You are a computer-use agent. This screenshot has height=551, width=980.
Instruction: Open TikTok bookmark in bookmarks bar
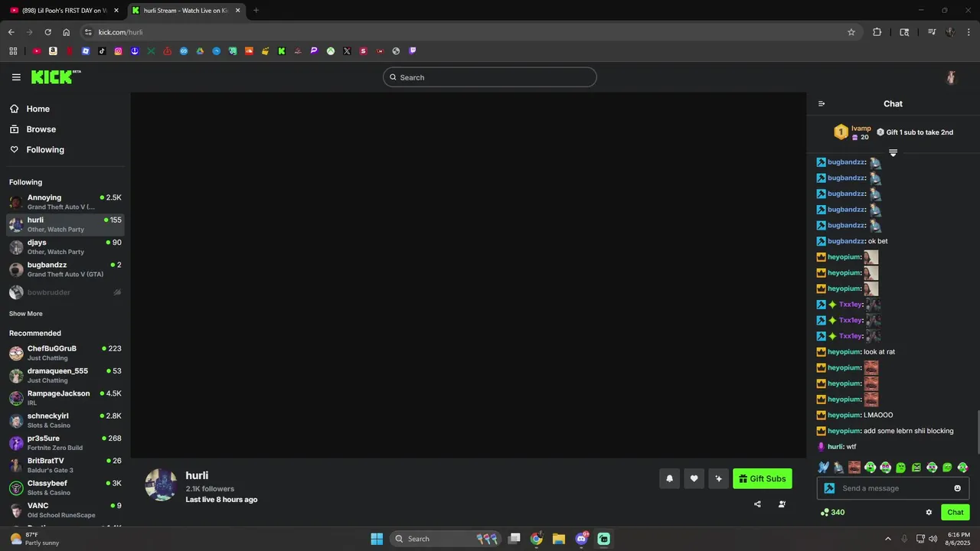(102, 51)
